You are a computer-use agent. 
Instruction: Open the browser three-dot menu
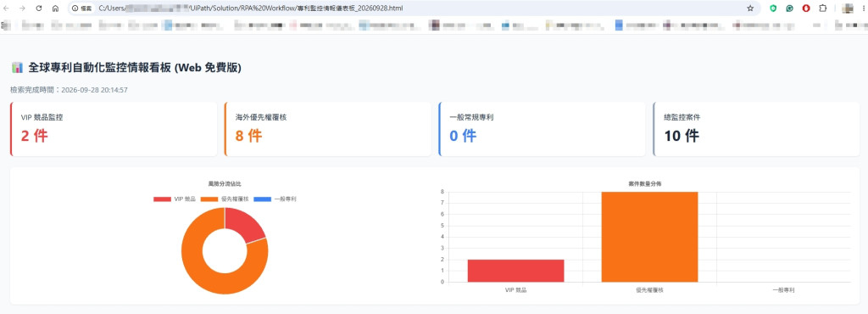tap(864, 8)
